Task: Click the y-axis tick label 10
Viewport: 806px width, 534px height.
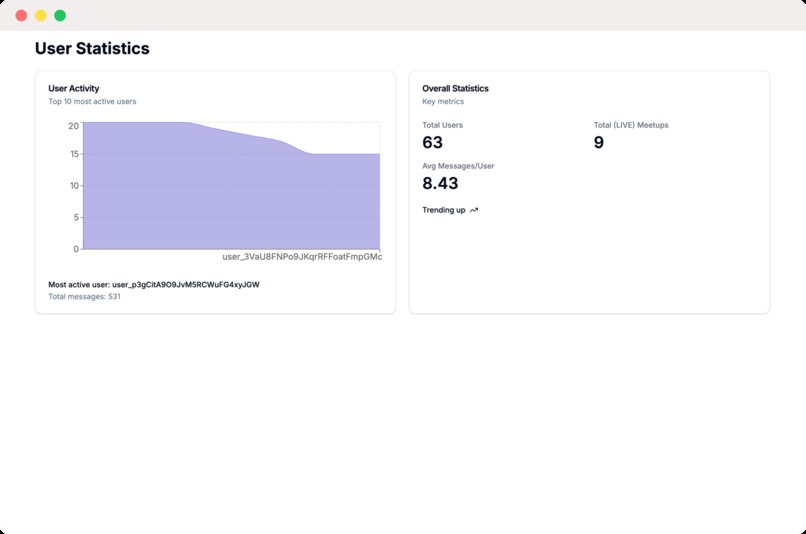Action: point(75,186)
